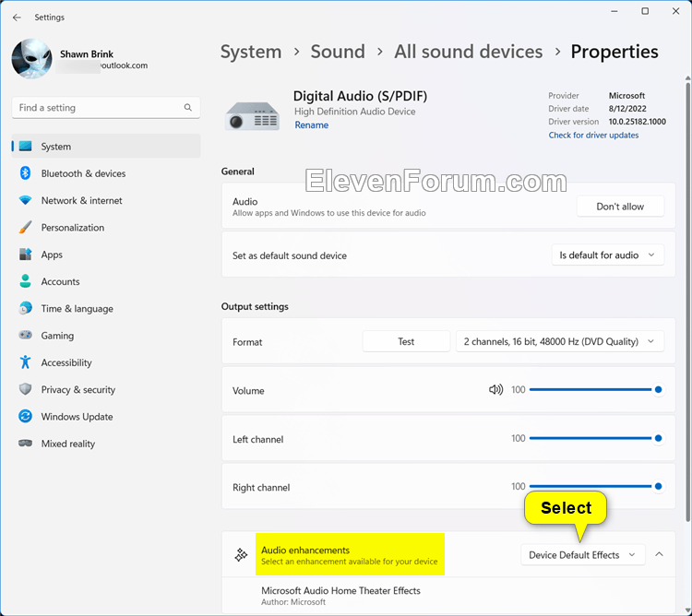Screen dimensions: 692x616
Task: Click the Set as default sound device row
Action: point(448,255)
